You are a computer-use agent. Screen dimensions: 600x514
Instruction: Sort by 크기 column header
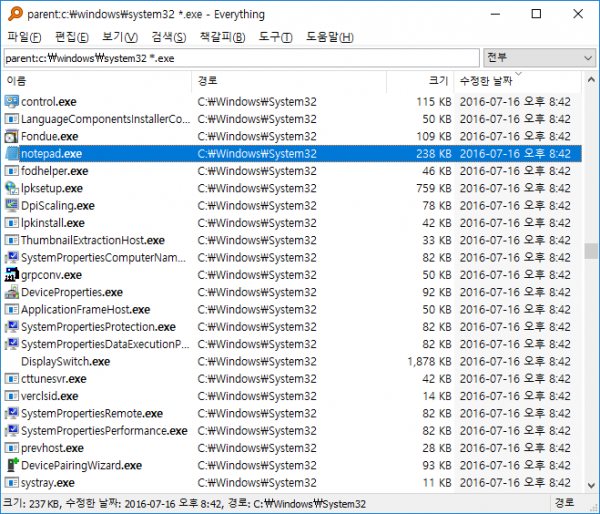click(x=420, y=81)
